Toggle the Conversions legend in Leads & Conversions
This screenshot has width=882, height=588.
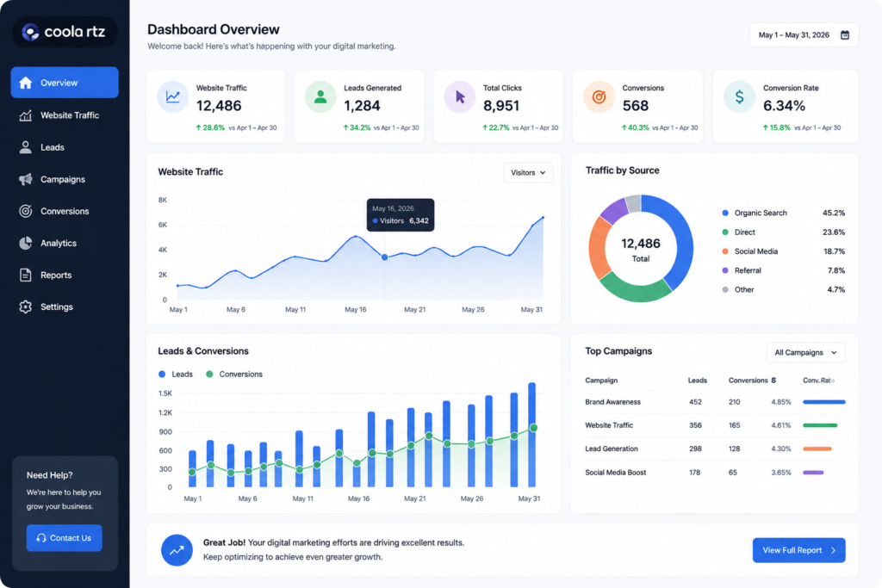(x=234, y=374)
